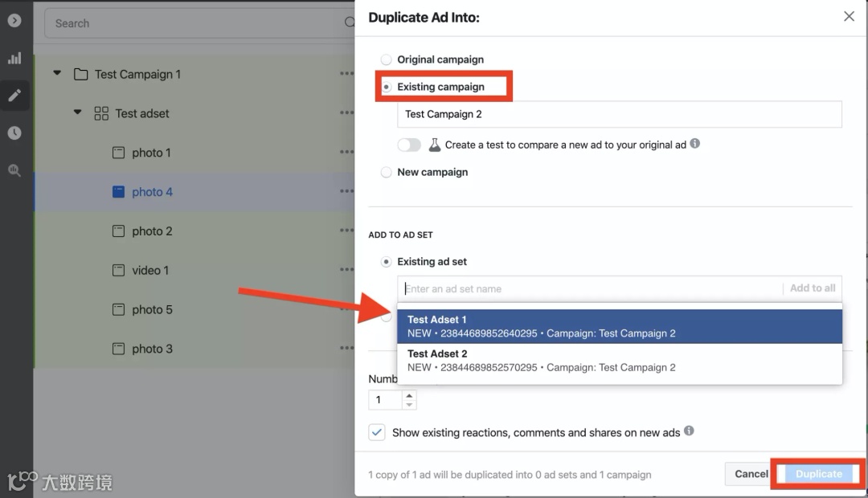Select the Existing ad set radio button
This screenshot has width=868, height=498.
(x=386, y=262)
